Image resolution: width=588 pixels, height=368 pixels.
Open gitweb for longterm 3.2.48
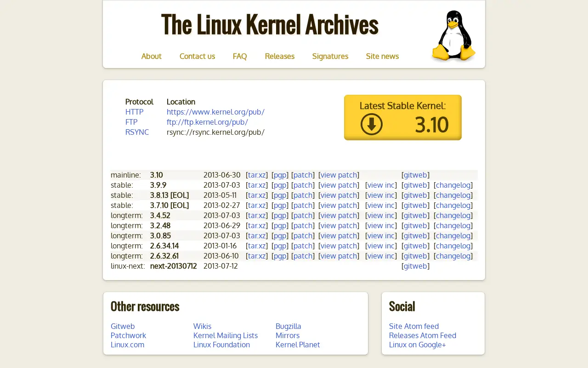[415, 225]
